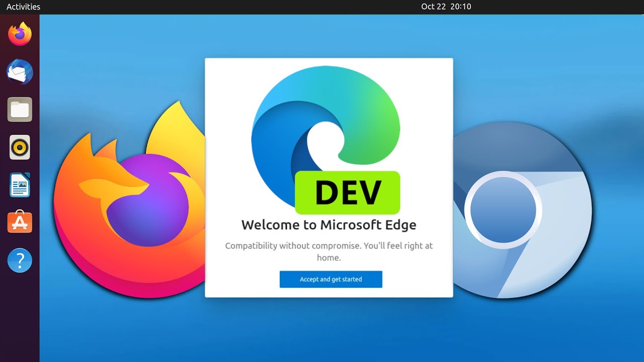Click the large Chromium logo graphic
The image size is (644, 362).
point(522,210)
